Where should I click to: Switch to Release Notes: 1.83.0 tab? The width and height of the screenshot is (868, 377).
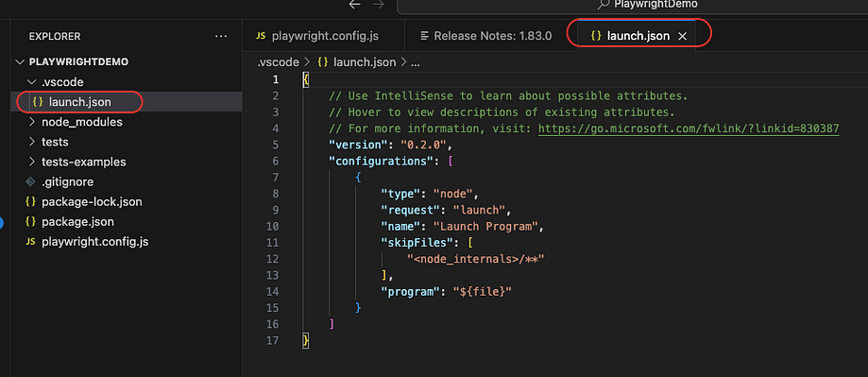(490, 36)
